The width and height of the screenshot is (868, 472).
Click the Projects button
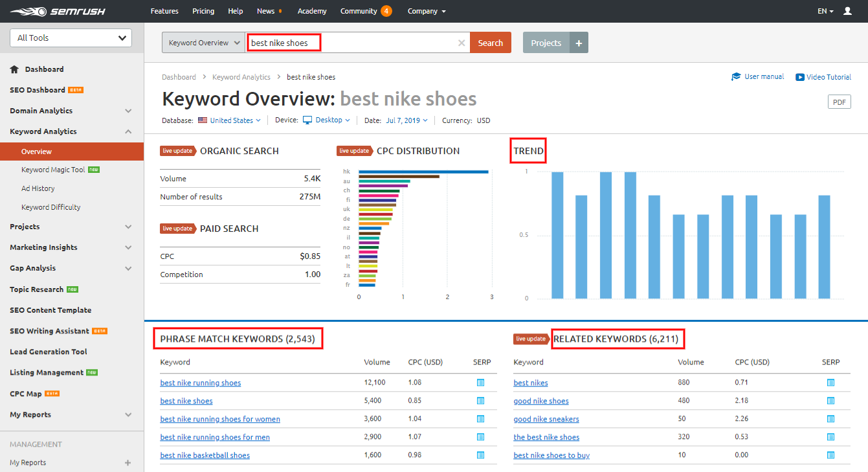(546, 43)
